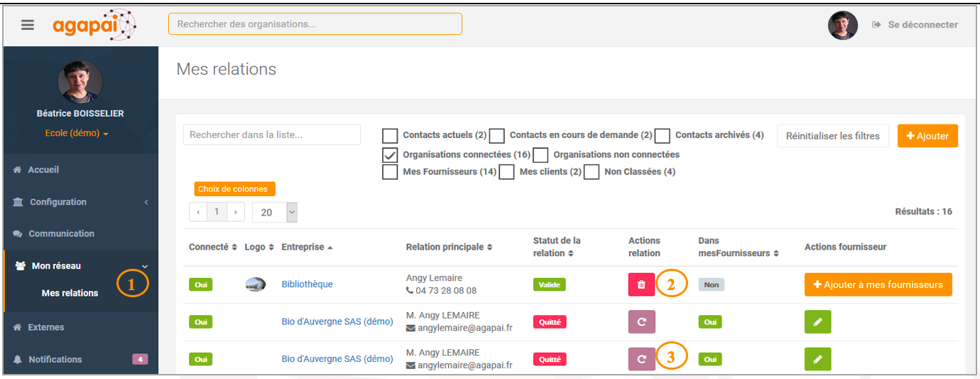Select Mes relations submenu item
The height and width of the screenshot is (379, 980).
pos(70,293)
